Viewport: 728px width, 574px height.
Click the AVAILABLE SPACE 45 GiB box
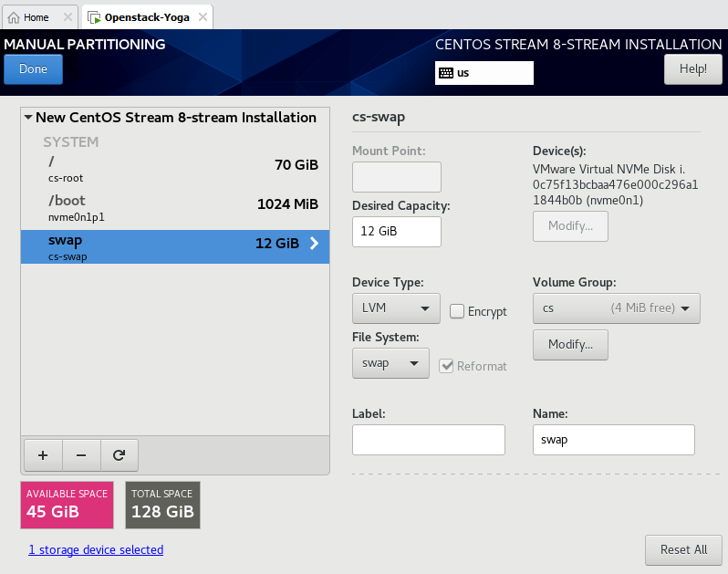pyautogui.click(x=67, y=505)
